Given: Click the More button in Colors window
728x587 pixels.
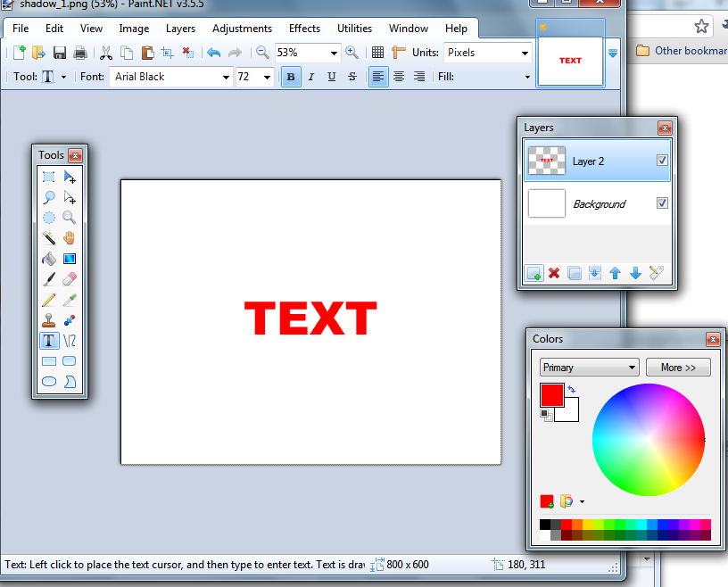Looking at the screenshot, I should tap(678, 367).
